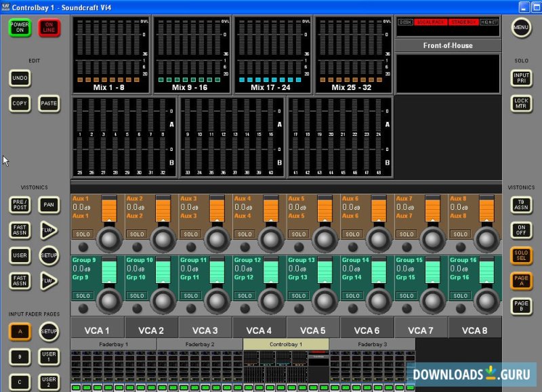542x392 pixels.
Task: Open the Mix 1 - 8 meter panel
Action: coord(110,55)
